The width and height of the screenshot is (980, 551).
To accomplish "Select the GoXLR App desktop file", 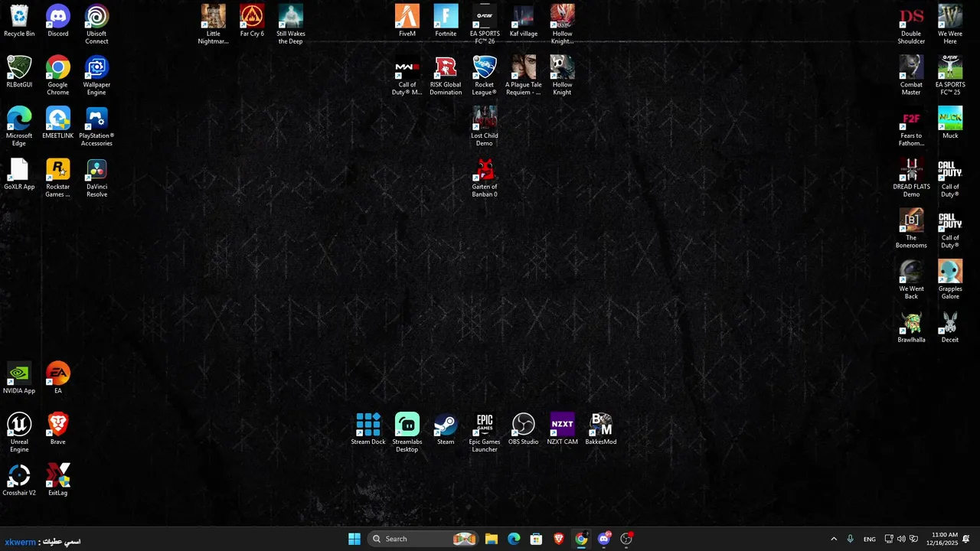I will click(x=19, y=174).
